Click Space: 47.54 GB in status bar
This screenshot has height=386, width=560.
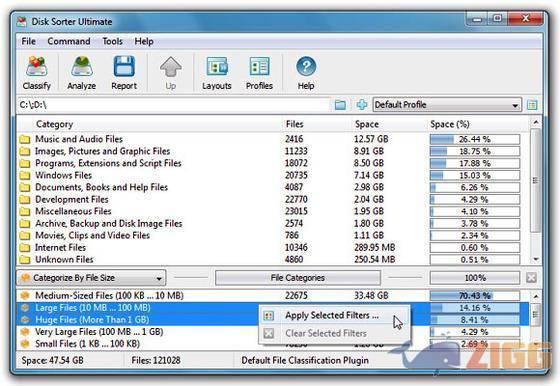(52, 360)
